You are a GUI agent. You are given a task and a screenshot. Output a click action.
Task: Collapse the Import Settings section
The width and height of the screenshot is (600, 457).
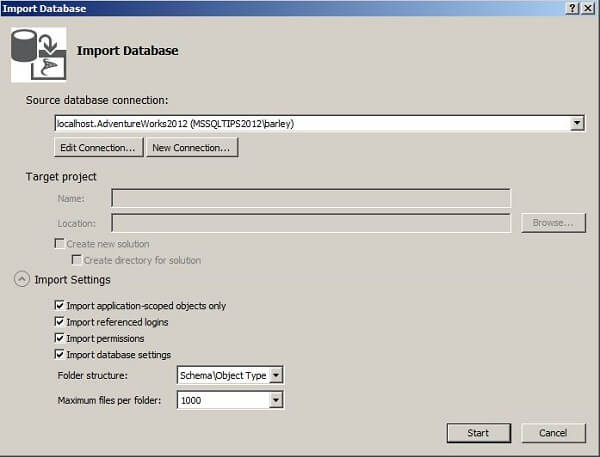(22, 279)
